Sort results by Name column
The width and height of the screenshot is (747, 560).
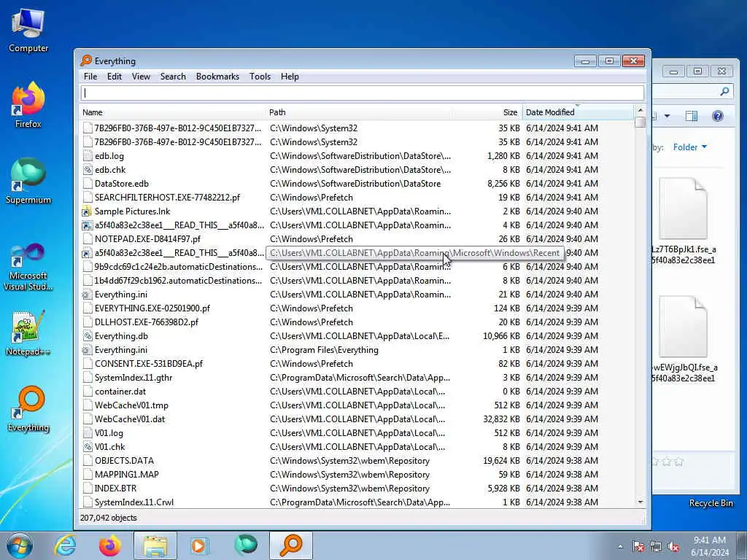pos(172,112)
